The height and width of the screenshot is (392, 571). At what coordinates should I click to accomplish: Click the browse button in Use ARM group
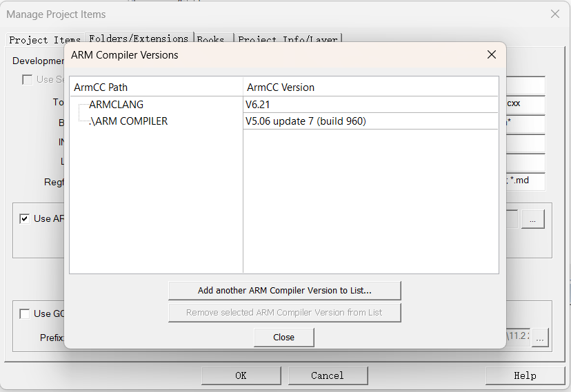point(532,219)
